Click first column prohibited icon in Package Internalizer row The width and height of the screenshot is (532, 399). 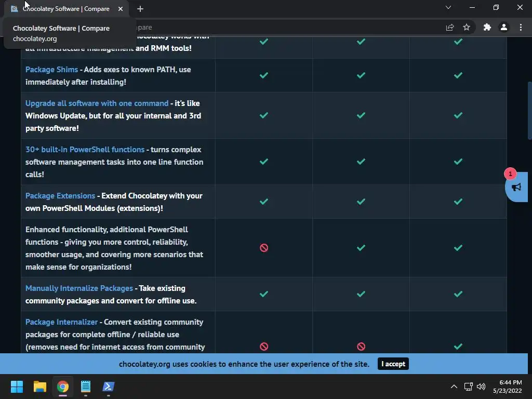tap(263, 347)
